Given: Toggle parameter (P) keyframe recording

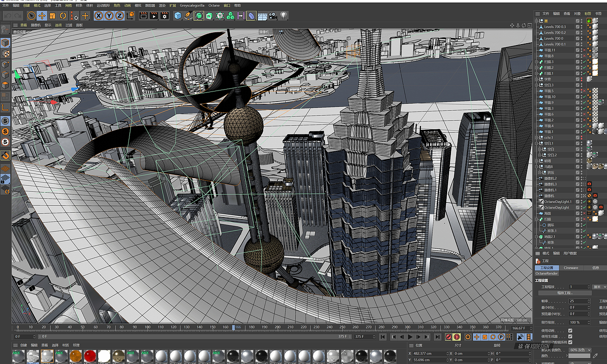Looking at the screenshot, I should coord(501,337).
